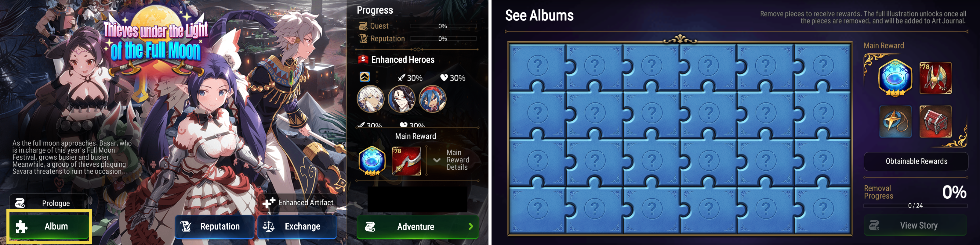Click the Reputation button
Screen dimensions: 980x245
215,227
